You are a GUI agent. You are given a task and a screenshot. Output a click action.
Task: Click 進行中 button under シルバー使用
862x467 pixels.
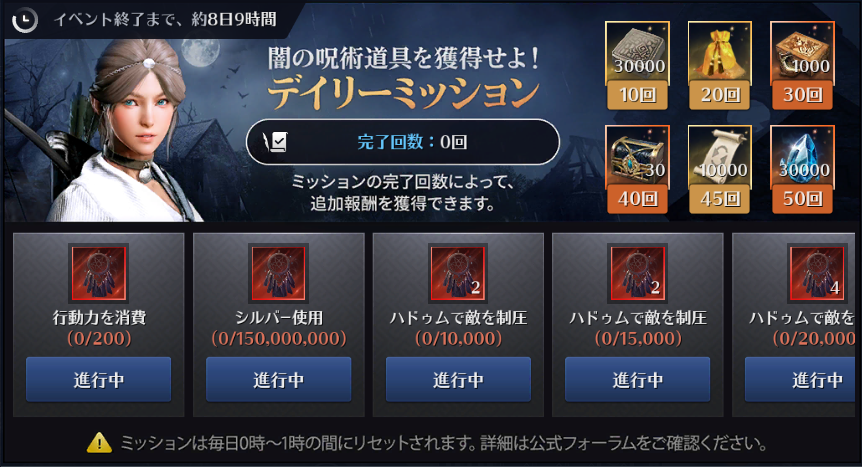click(x=278, y=380)
